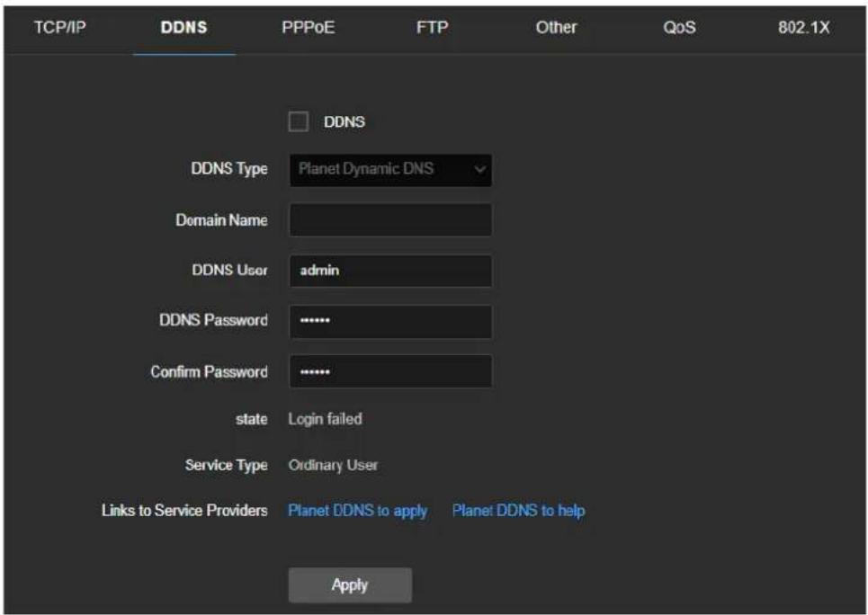
Task: Click the DDNS Password field
Action: tap(390, 321)
